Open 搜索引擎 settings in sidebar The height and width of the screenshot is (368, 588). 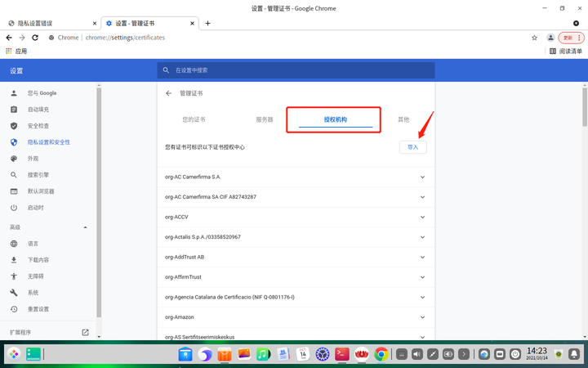38,175
